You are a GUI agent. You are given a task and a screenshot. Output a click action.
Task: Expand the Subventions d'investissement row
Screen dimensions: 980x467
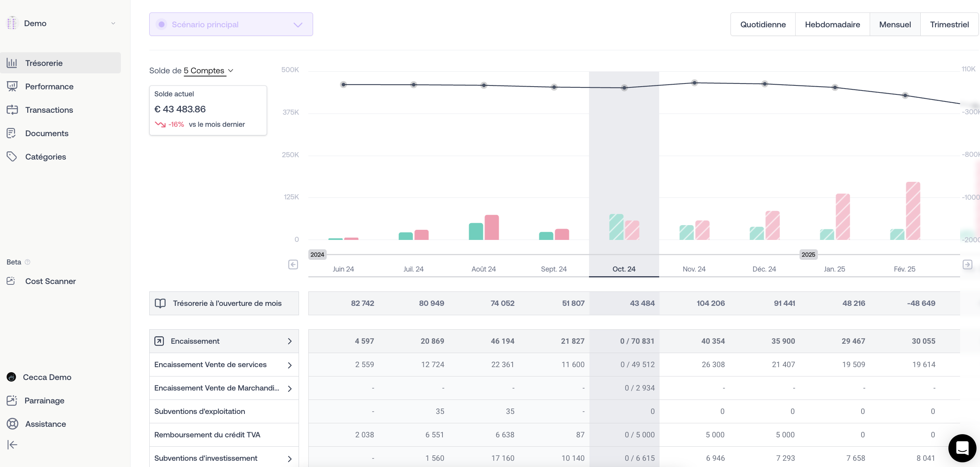tap(289, 459)
